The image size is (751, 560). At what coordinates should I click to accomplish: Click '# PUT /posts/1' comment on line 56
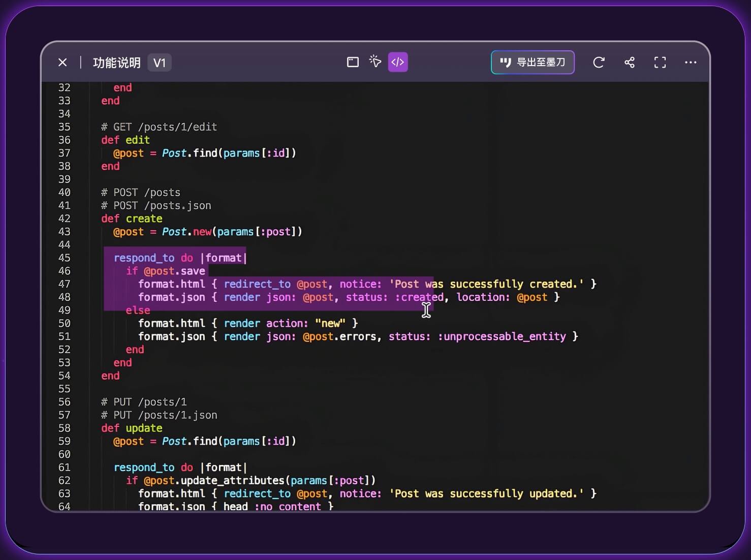[x=144, y=402]
